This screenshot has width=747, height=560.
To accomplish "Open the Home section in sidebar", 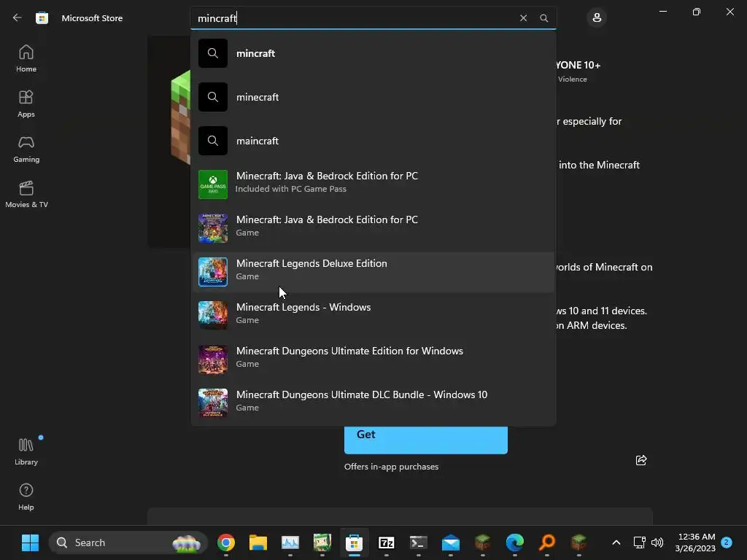I will pos(26,58).
